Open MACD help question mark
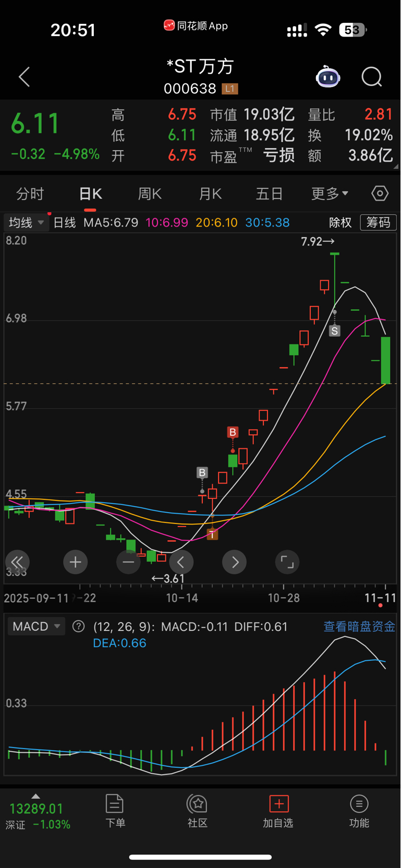401x868 pixels. coord(78,627)
